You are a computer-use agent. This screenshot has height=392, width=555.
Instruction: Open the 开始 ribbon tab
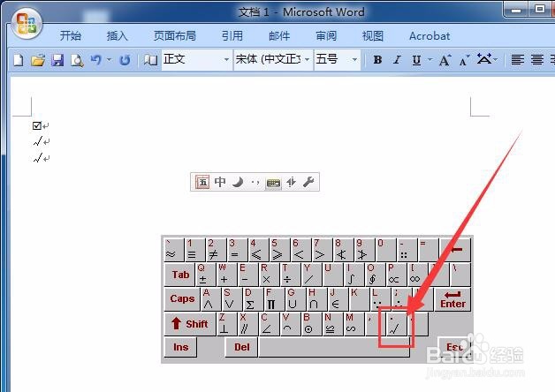coord(70,35)
